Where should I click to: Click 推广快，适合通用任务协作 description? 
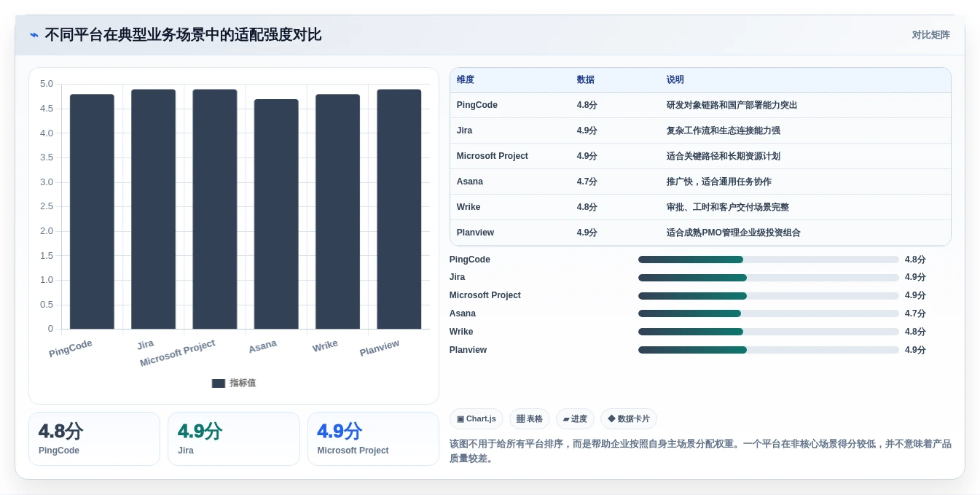pos(718,182)
